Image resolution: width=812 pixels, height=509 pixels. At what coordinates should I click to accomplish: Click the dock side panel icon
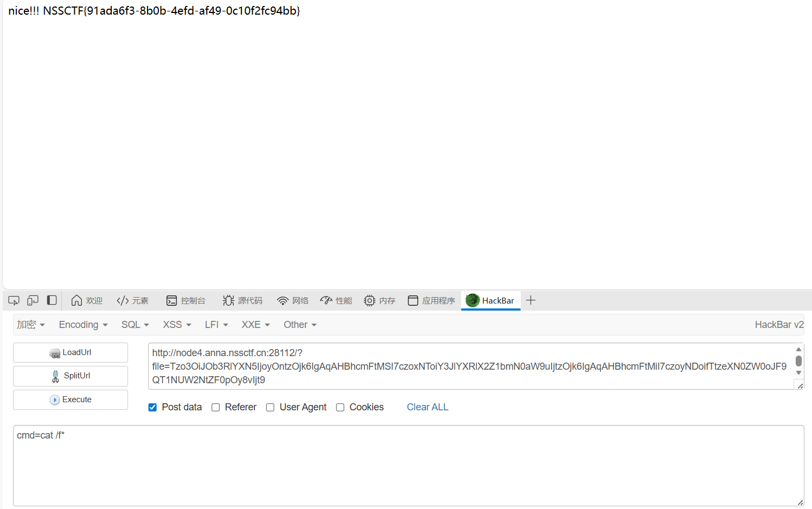(x=52, y=300)
